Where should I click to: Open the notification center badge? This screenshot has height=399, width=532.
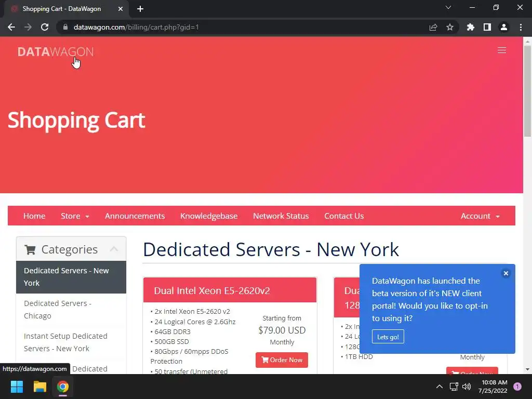517,387
